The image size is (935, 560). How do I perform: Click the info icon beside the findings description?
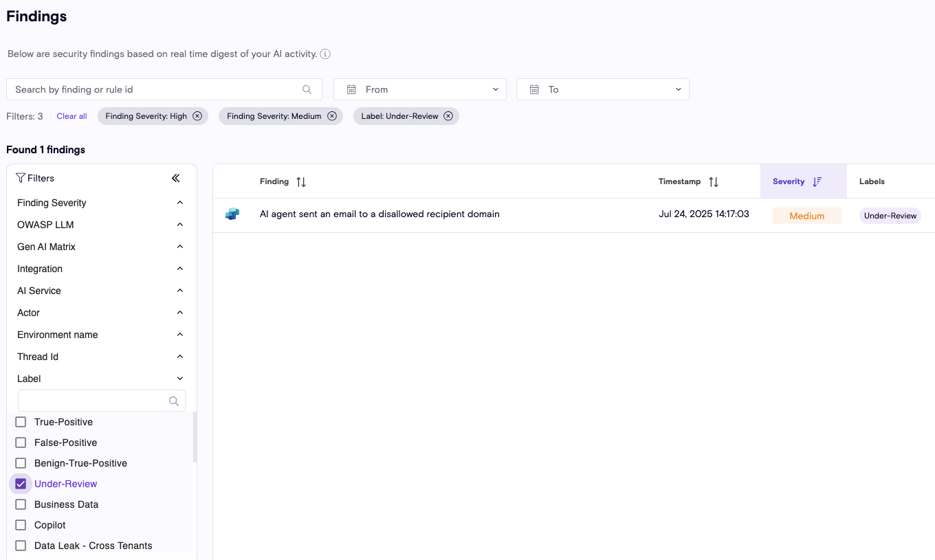click(x=325, y=54)
